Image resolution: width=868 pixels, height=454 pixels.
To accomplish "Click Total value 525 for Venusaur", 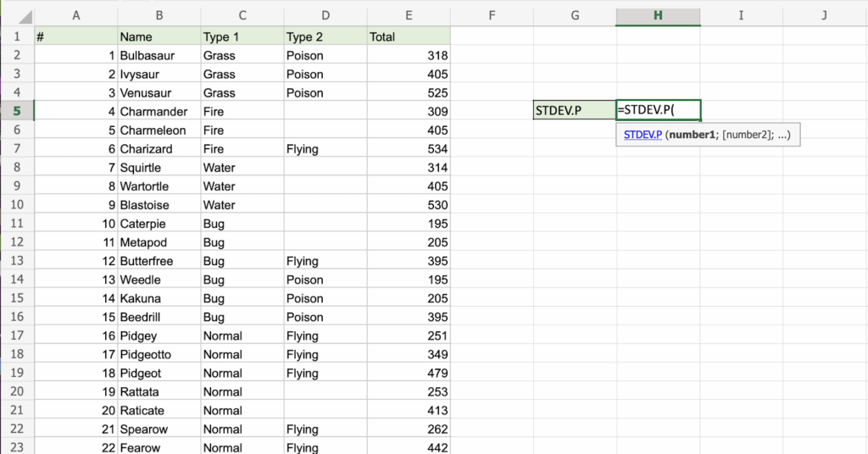I will pyautogui.click(x=409, y=92).
